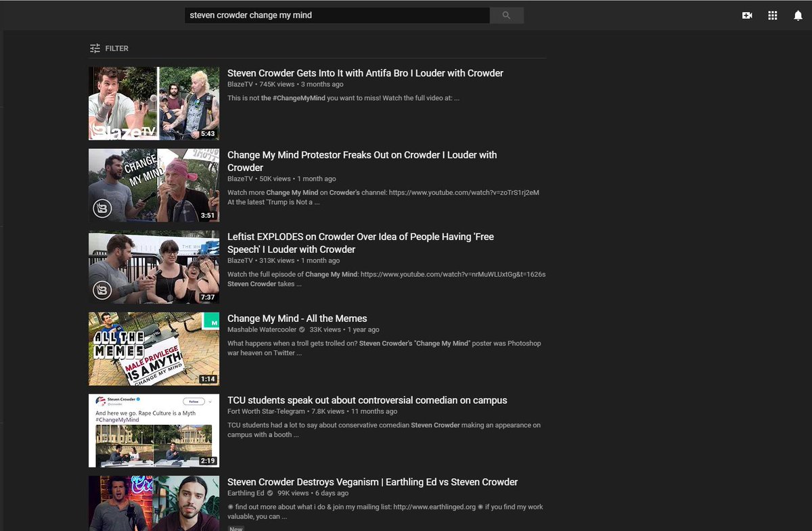Click '745K views' text
This screenshot has height=531, width=812.
(x=277, y=85)
